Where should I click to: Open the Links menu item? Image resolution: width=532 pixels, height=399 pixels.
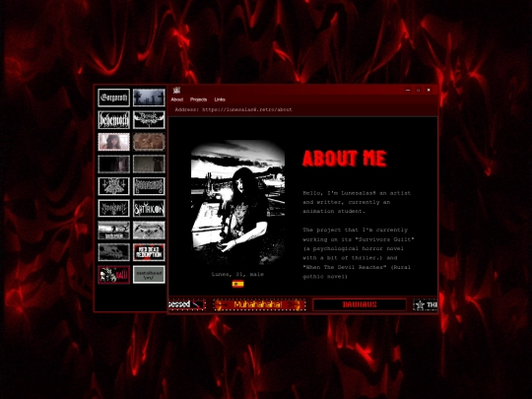[x=220, y=100]
